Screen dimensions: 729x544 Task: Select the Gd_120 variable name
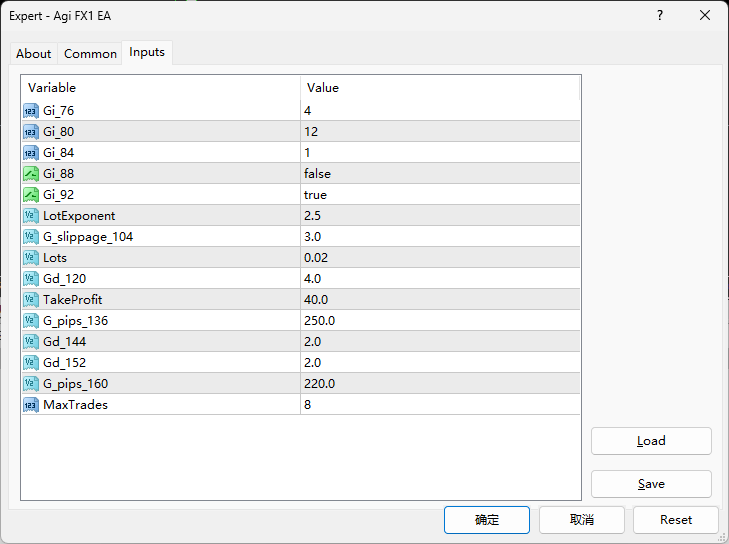point(65,279)
